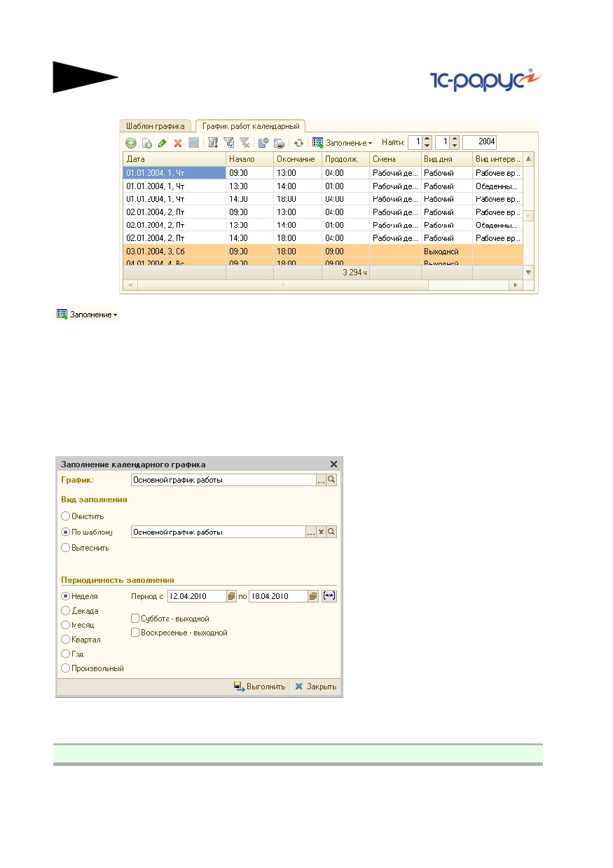Click table horizontal scrollbar left arrow
613x868 pixels.
[130, 285]
